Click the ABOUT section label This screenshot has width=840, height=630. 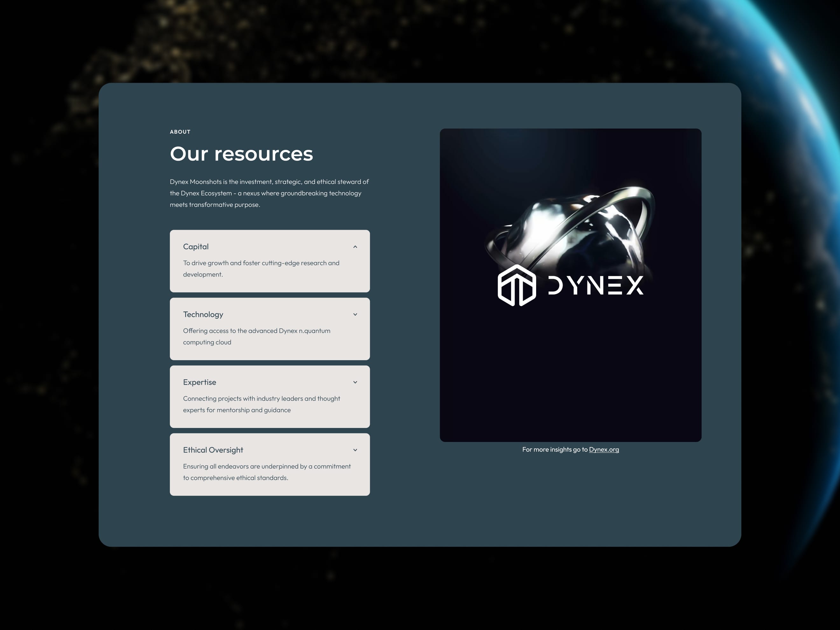click(x=180, y=132)
